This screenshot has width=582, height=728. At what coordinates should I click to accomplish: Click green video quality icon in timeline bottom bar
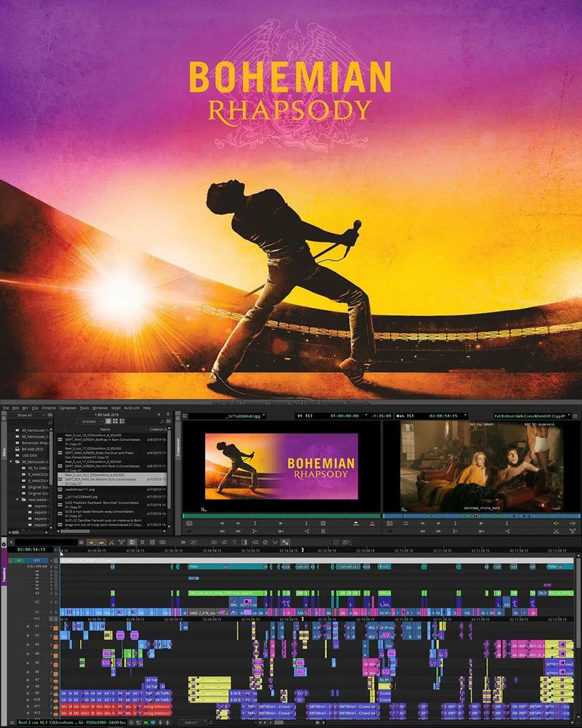145,722
